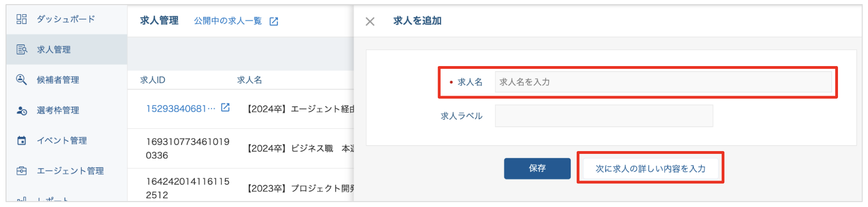Select エージェント管理 in the sidebar
Screen dimensions: 868x207
70,171
